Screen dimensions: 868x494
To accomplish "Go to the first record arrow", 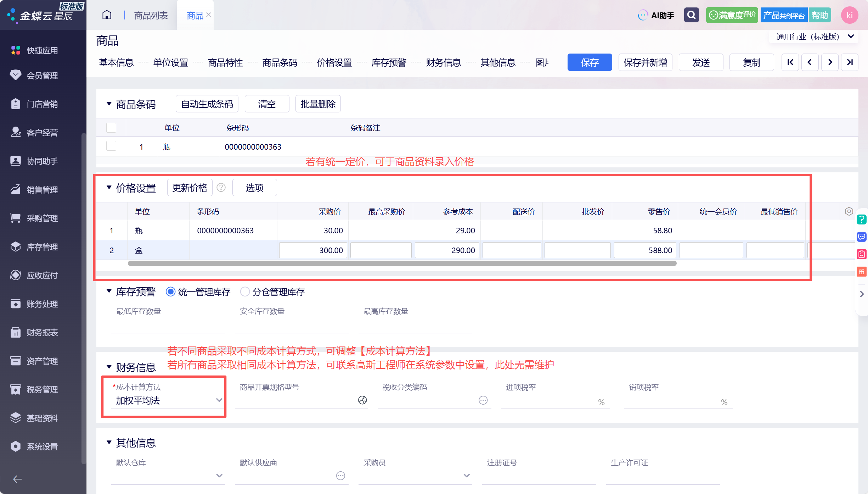I will 790,62.
